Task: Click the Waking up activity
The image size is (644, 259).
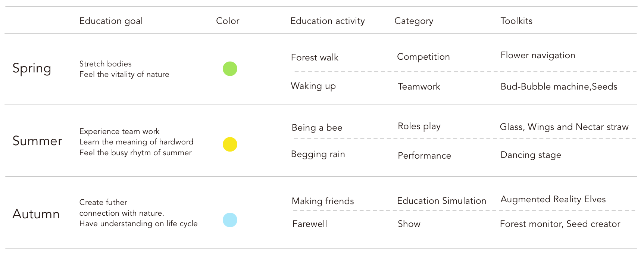Action: [313, 86]
